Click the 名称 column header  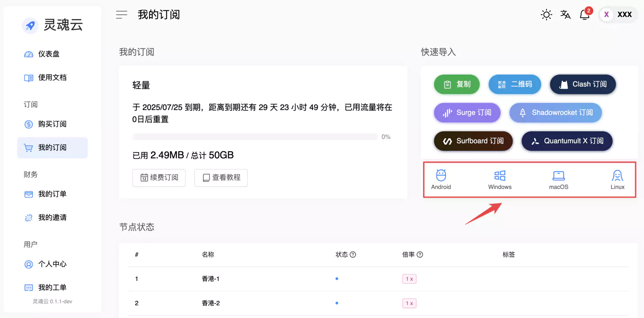pos(208,255)
